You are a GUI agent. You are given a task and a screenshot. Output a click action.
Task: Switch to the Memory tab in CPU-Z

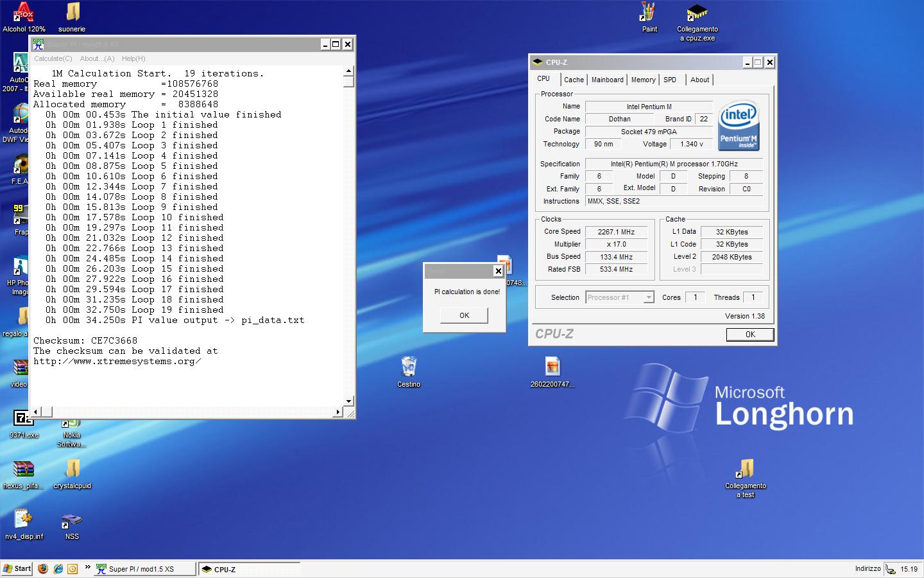pyautogui.click(x=643, y=80)
